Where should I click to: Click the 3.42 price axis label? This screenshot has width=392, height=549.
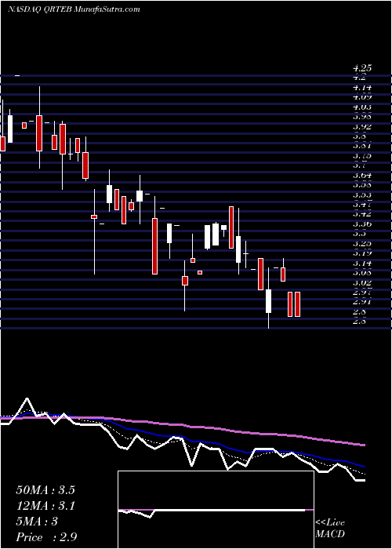(x=362, y=214)
